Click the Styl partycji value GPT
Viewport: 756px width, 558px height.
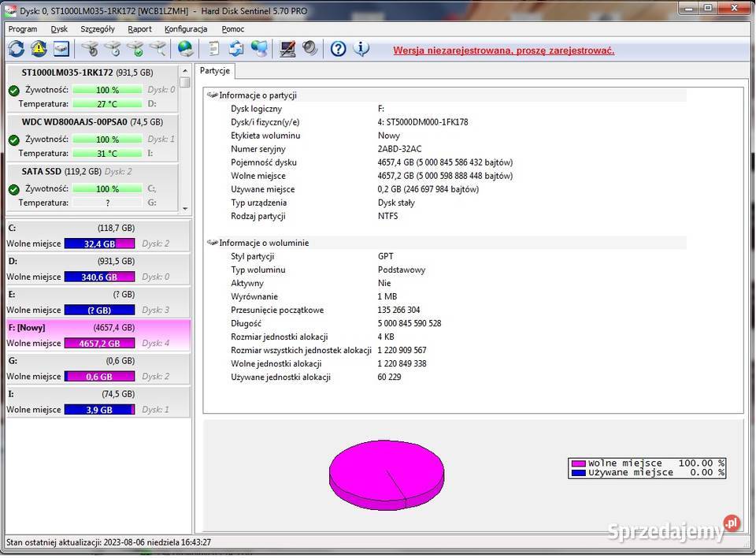pos(385,256)
